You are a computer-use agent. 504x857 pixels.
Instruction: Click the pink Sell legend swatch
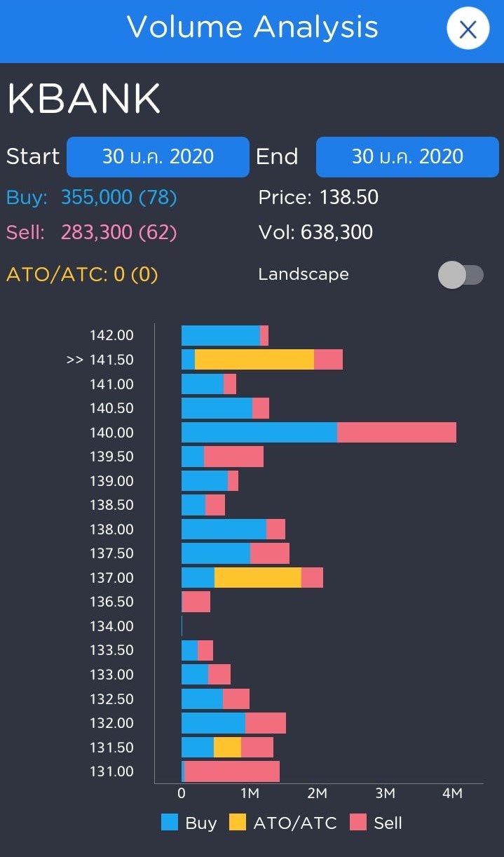[x=358, y=823]
